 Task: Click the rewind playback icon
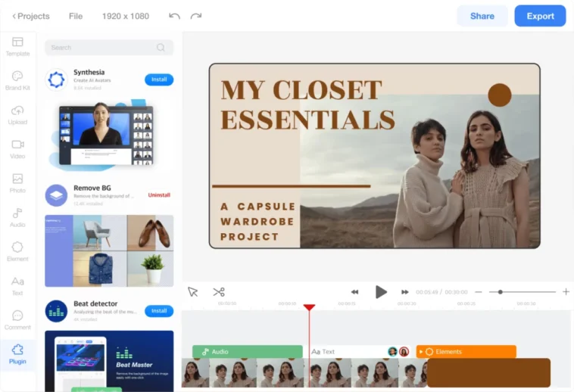click(x=354, y=292)
